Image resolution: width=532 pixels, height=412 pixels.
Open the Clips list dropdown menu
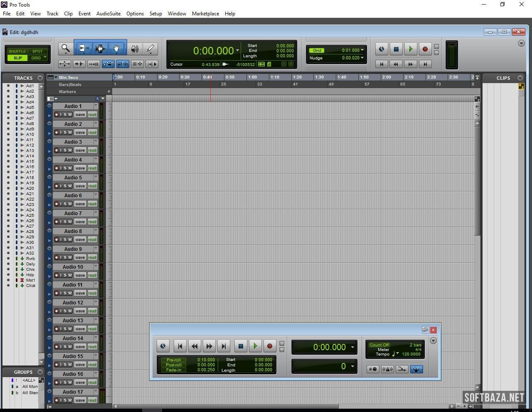coord(520,78)
